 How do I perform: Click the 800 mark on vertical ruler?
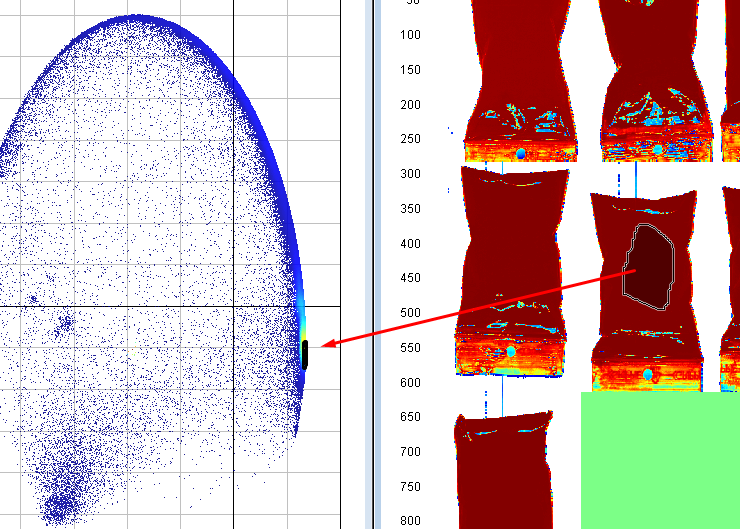[406, 521]
